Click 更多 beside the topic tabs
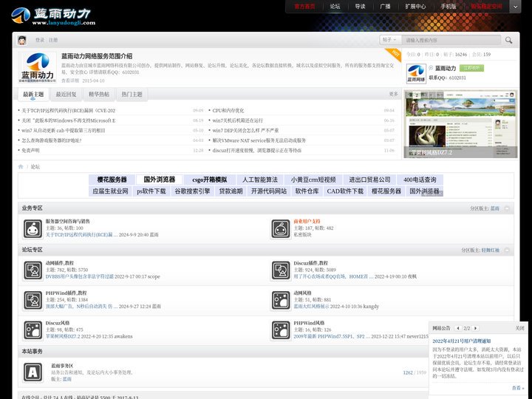Viewport: 532px width, 399px height. coord(394,94)
